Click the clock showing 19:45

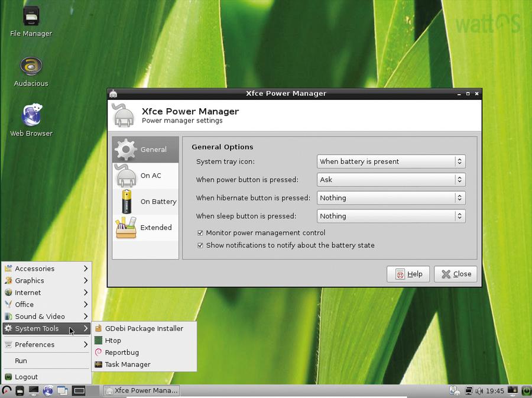(495, 391)
